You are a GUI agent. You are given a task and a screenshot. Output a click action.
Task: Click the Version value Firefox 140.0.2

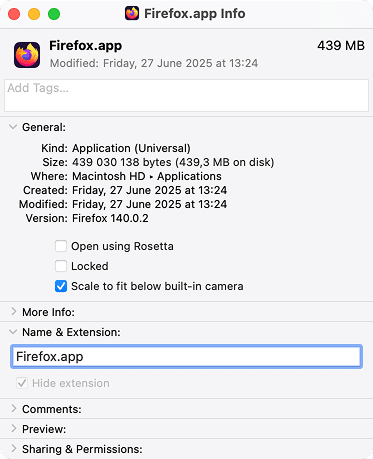[x=110, y=218]
